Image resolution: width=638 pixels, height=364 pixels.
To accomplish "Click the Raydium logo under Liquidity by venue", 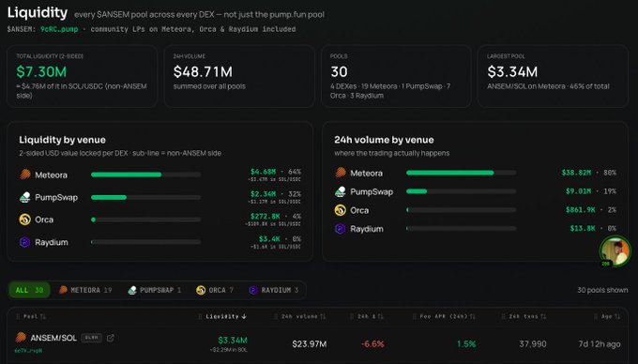I will (25, 242).
